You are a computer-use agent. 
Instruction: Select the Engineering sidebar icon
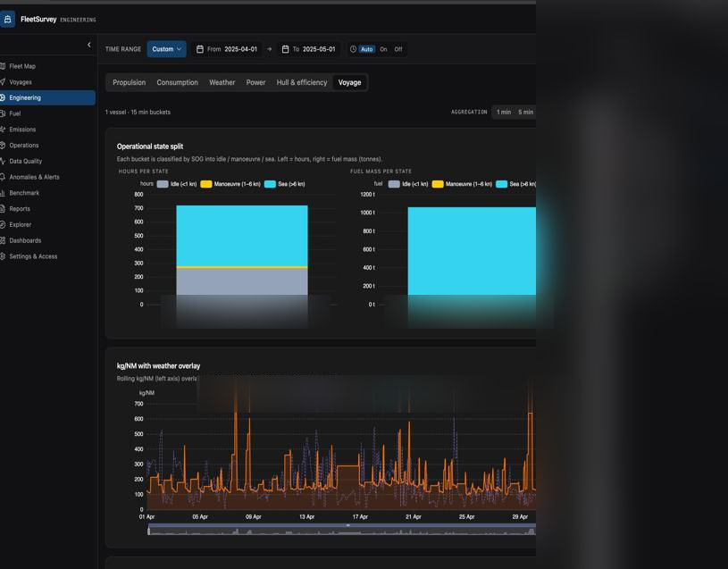click(3, 97)
